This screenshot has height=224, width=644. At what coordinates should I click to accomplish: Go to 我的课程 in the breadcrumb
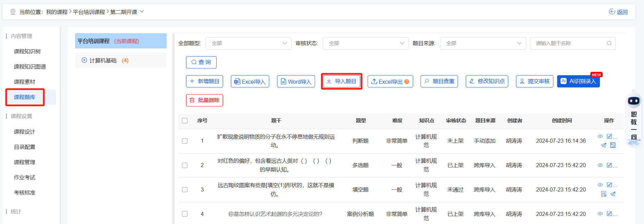click(x=57, y=12)
